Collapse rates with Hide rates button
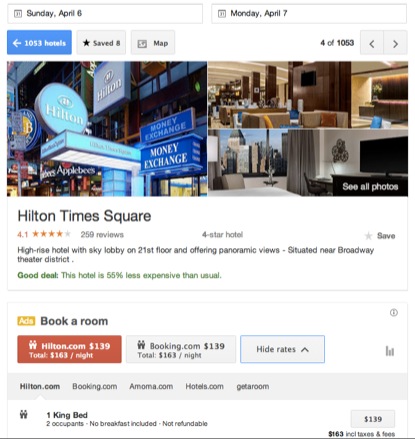This screenshot has height=439, width=415. [282, 349]
